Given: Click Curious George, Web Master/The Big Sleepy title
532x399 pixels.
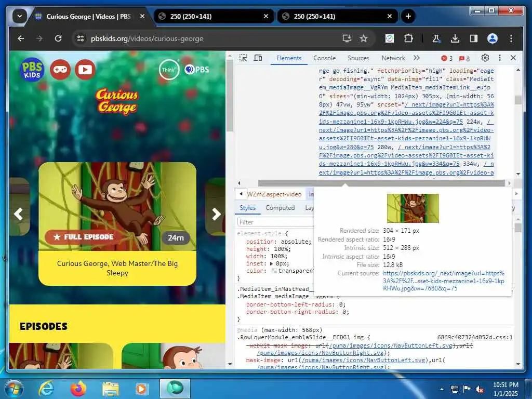Looking at the screenshot, I should (117, 268).
